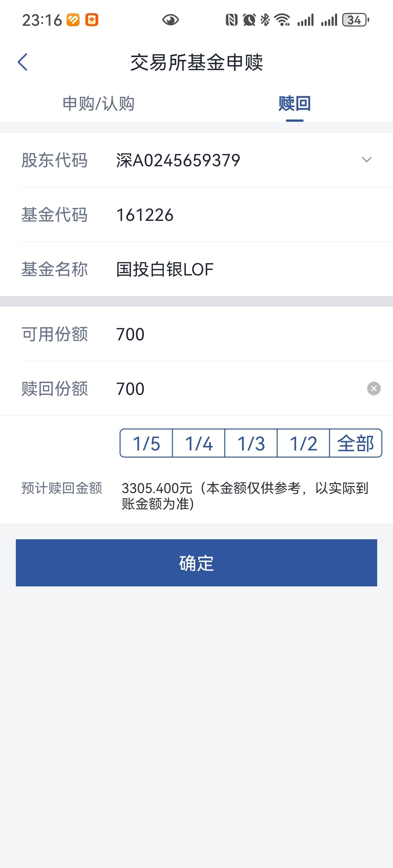Expand the shareholder code dropdown
393x868 pixels.
click(x=366, y=160)
